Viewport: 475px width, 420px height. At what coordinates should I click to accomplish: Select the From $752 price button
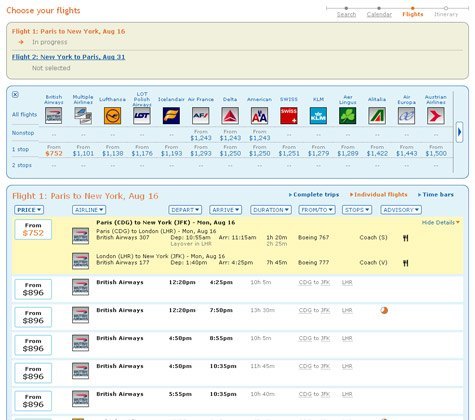coord(33,229)
